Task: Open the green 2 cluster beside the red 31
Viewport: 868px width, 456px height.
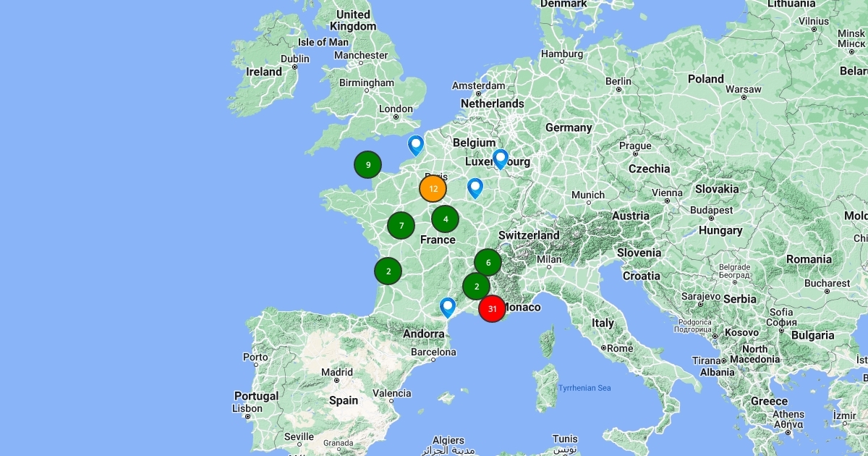Action: (x=476, y=287)
